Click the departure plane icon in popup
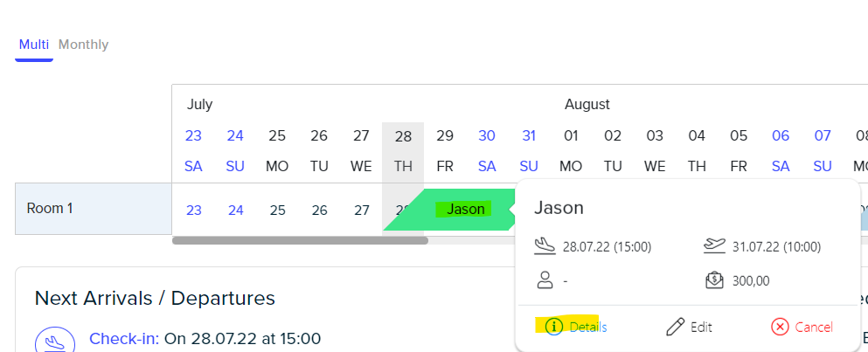This screenshot has height=352, width=868. 715,246
